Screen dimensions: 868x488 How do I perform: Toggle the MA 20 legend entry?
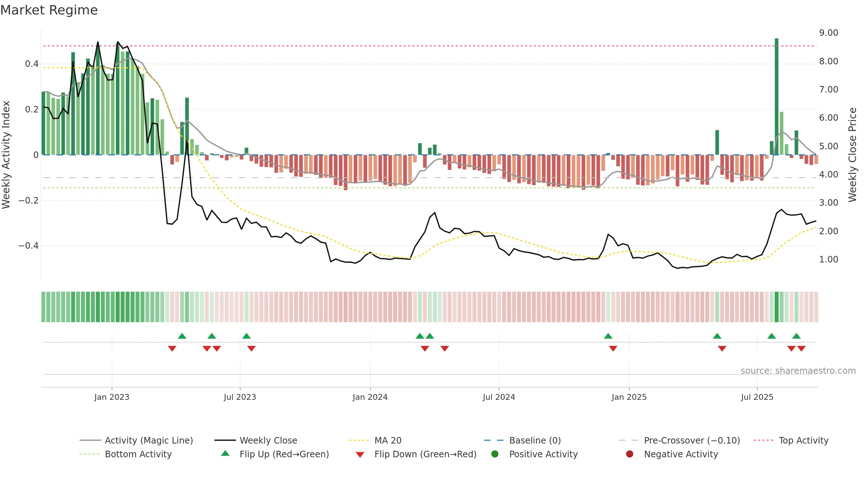(375, 440)
